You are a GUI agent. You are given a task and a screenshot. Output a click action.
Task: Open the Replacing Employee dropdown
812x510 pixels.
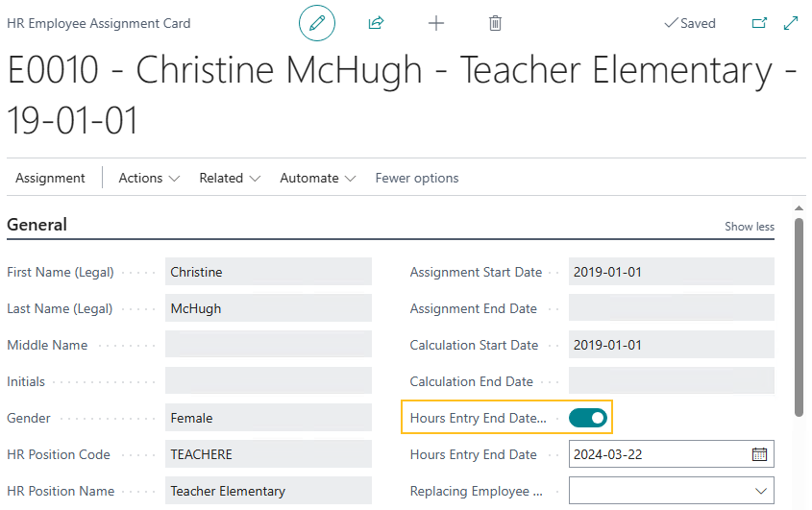click(761, 491)
